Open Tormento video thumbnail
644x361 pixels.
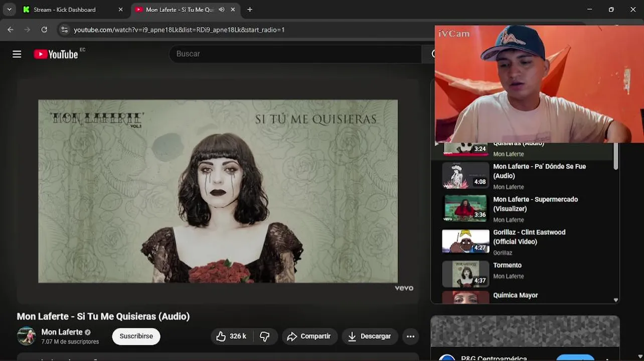465,274
